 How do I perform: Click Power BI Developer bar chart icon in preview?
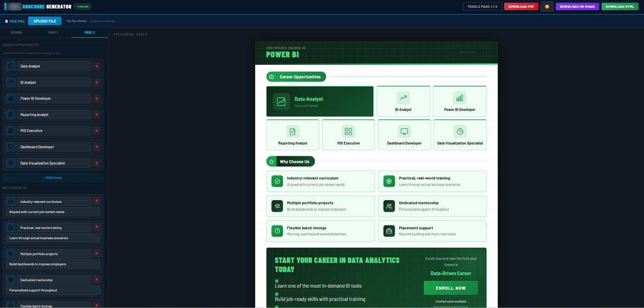point(460,97)
